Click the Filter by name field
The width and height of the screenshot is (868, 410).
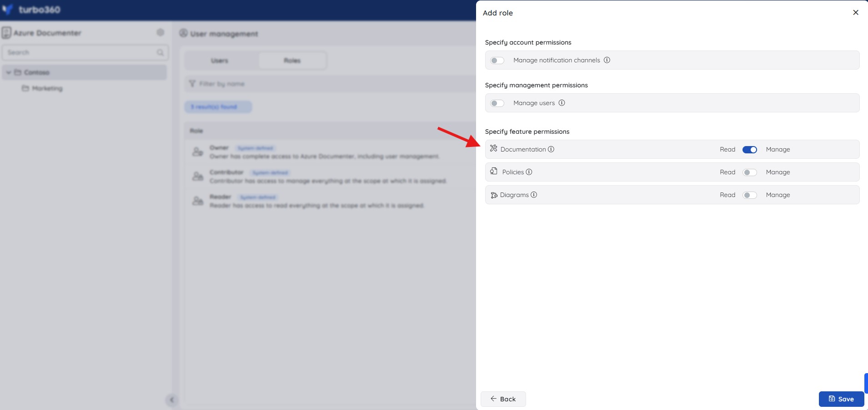coord(330,84)
